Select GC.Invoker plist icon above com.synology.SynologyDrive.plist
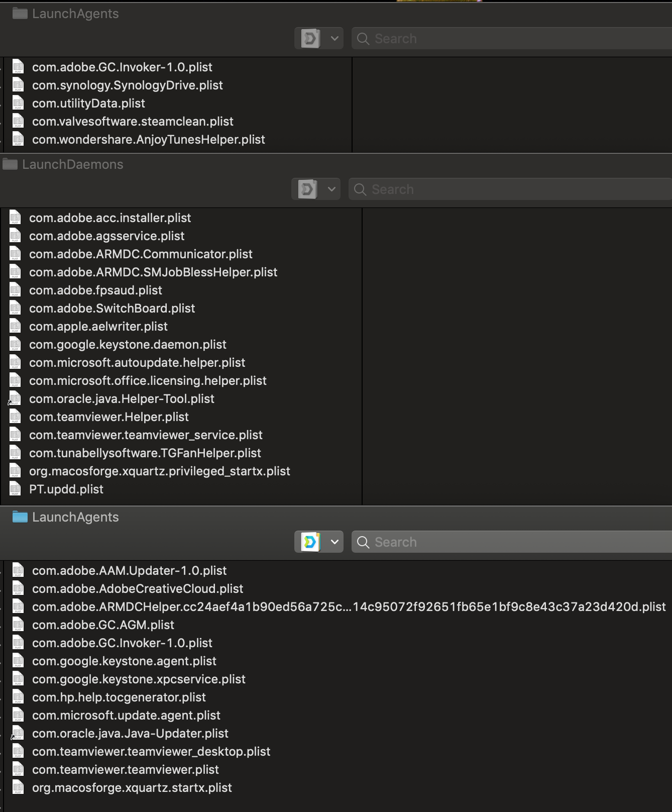The height and width of the screenshot is (812, 672). (18, 67)
